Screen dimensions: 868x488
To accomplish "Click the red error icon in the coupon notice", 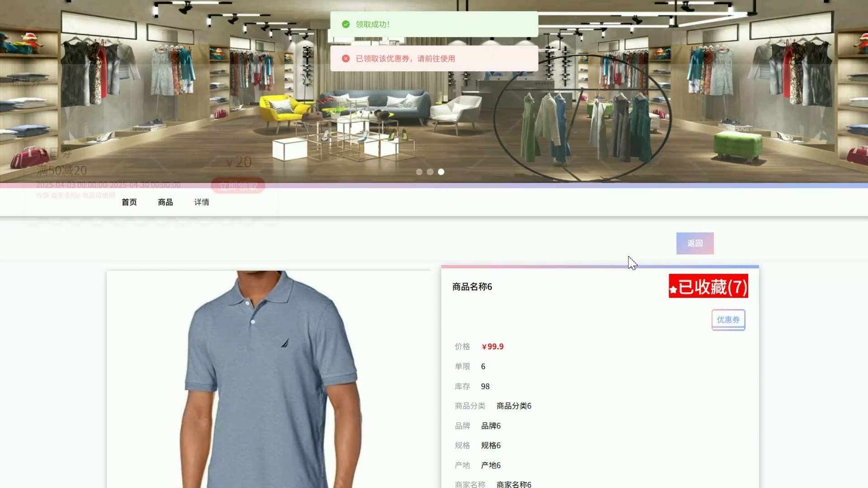I will point(346,58).
